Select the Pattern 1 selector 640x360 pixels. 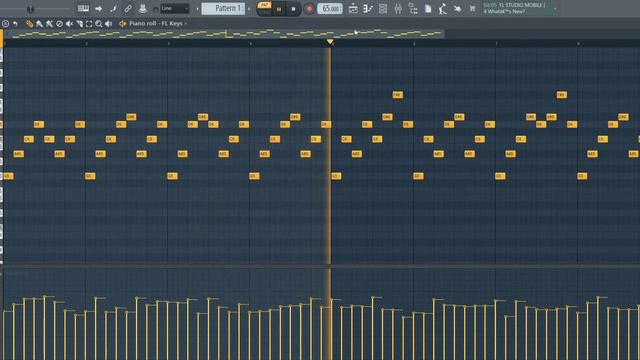tap(223, 8)
